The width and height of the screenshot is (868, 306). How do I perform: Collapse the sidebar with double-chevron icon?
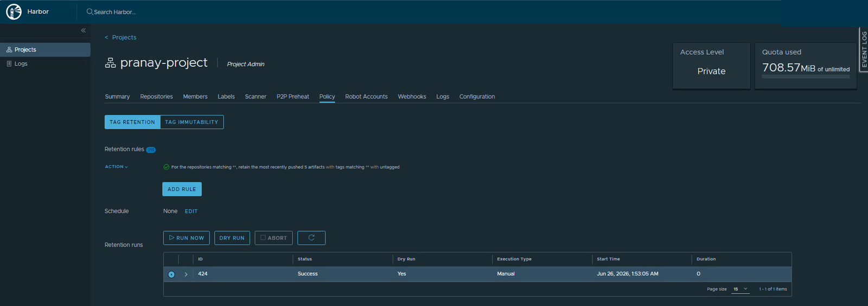83,30
